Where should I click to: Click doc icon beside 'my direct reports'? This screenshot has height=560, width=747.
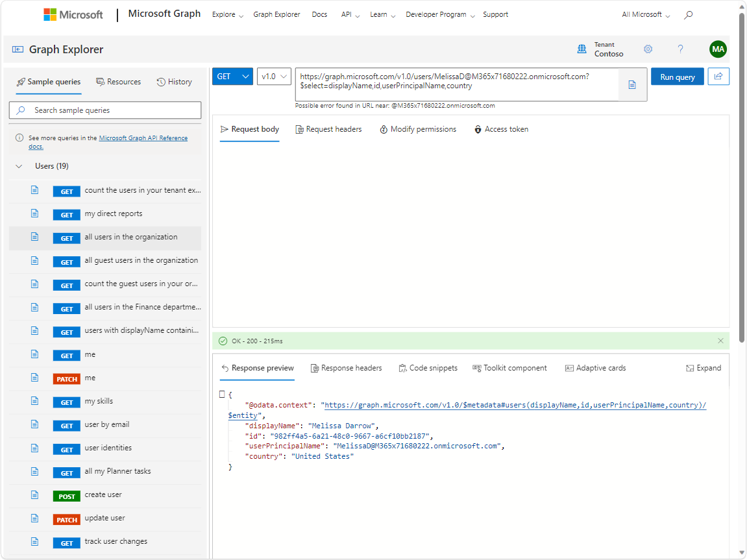[35, 213]
